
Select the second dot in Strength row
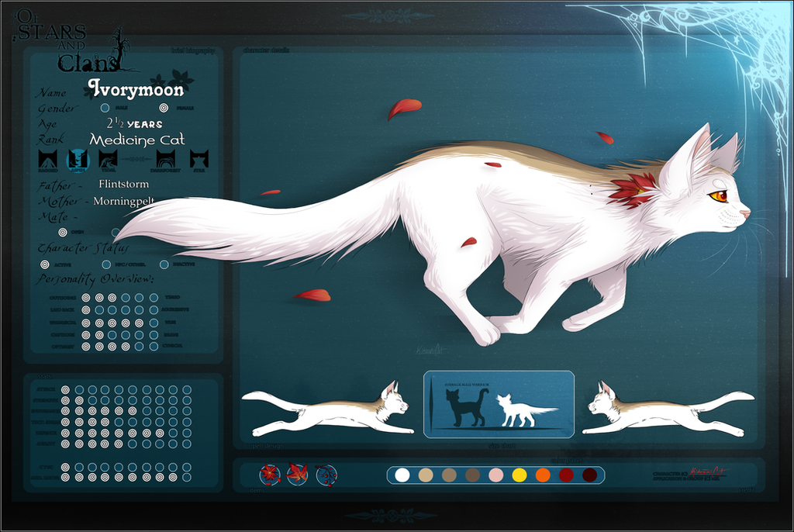(79, 400)
